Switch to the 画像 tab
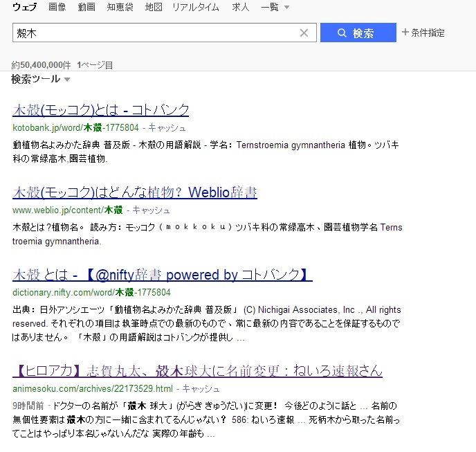The height and width of the screenshot is (452, 476). click(x=57, y=7)
